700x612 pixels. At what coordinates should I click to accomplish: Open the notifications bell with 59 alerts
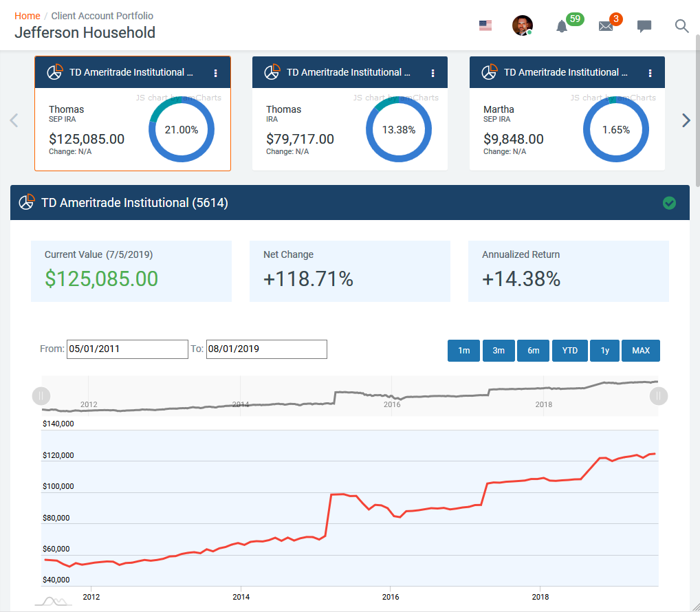(x=562, y=26)
